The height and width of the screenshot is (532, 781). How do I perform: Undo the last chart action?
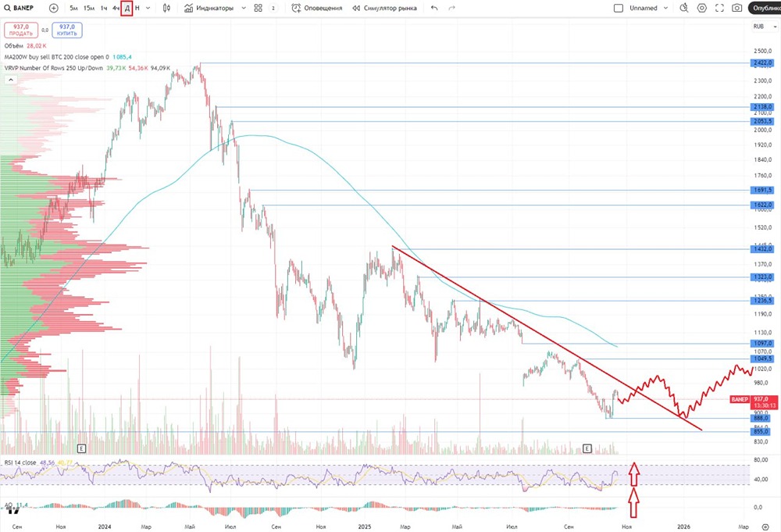pyautogui.click(x=434, y=8)
